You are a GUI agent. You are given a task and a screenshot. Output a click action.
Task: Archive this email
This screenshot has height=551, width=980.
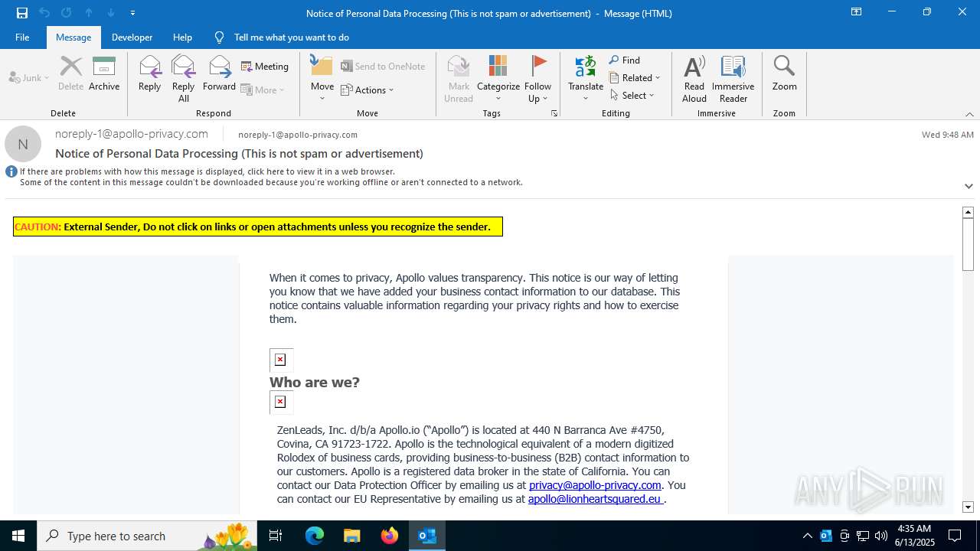click(x=104, y=73)
